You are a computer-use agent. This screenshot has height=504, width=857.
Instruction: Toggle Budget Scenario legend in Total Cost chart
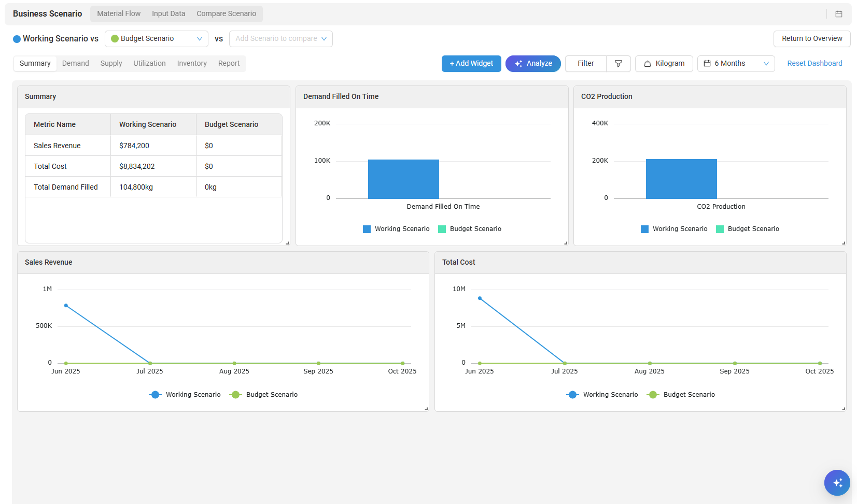(681, 395)
